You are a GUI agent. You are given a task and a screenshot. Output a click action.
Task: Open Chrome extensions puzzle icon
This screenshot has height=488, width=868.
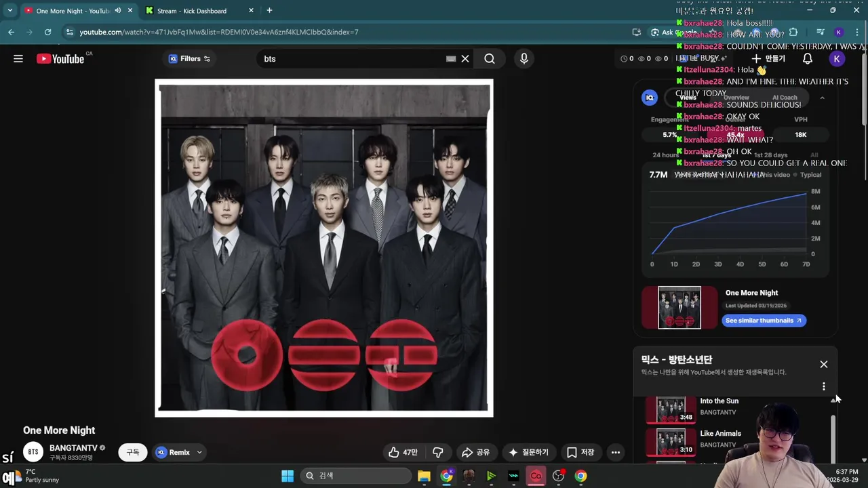tap(793, 32)
